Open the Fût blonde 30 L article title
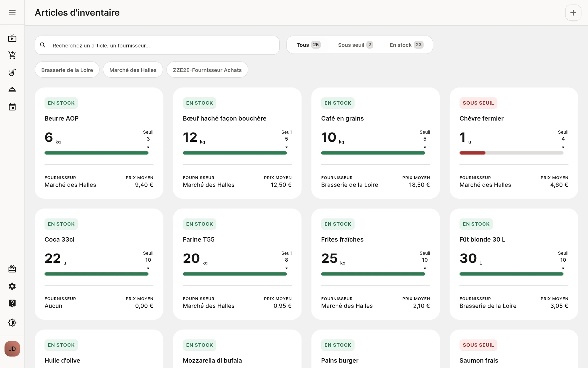This screenshot has height=368, width=588. tap(482, 239)
